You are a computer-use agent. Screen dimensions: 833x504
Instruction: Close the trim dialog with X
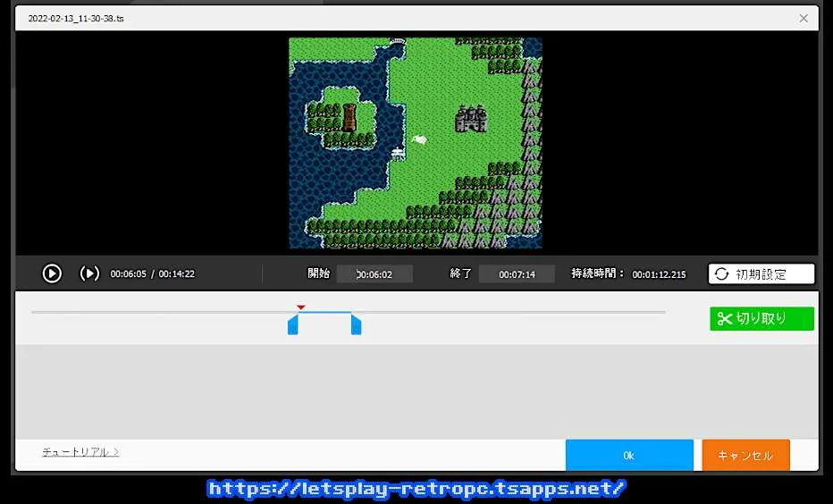pyautogui.click(x=804, y=19)
